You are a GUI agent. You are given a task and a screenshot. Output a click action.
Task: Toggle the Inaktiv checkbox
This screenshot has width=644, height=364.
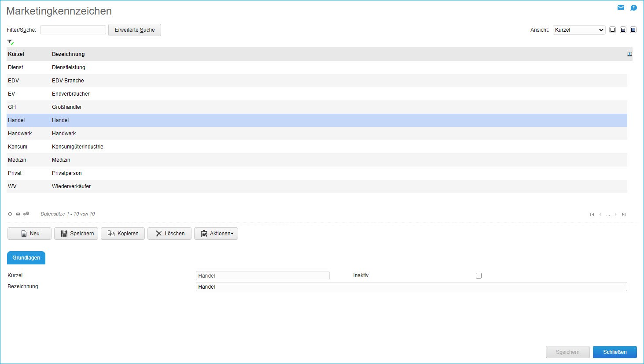pos(478,276)
